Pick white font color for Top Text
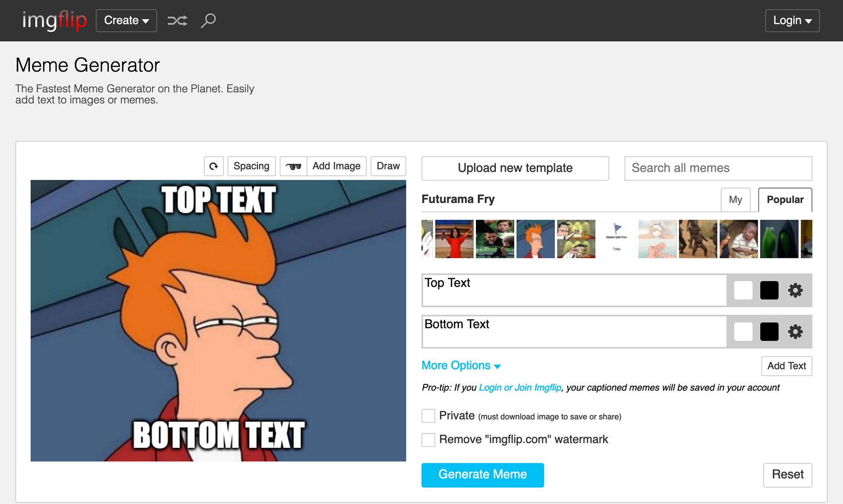843x504 pixels. click(x=743, y=290)
